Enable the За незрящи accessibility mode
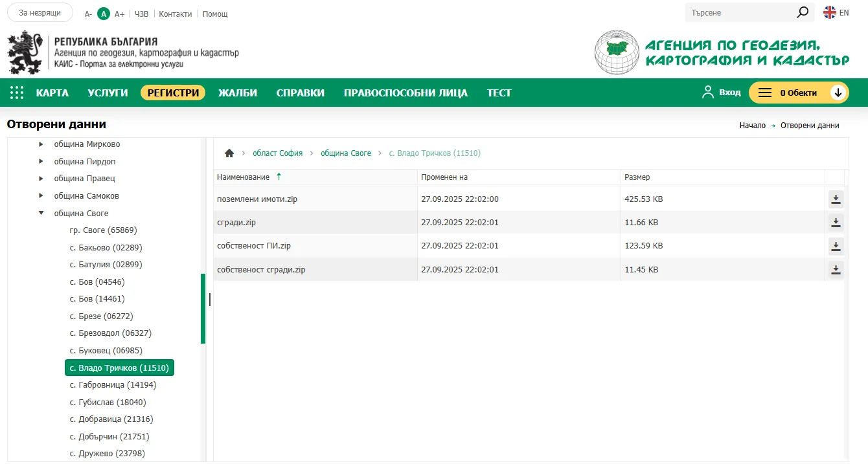The image size is (868, 464). (40, 13)
